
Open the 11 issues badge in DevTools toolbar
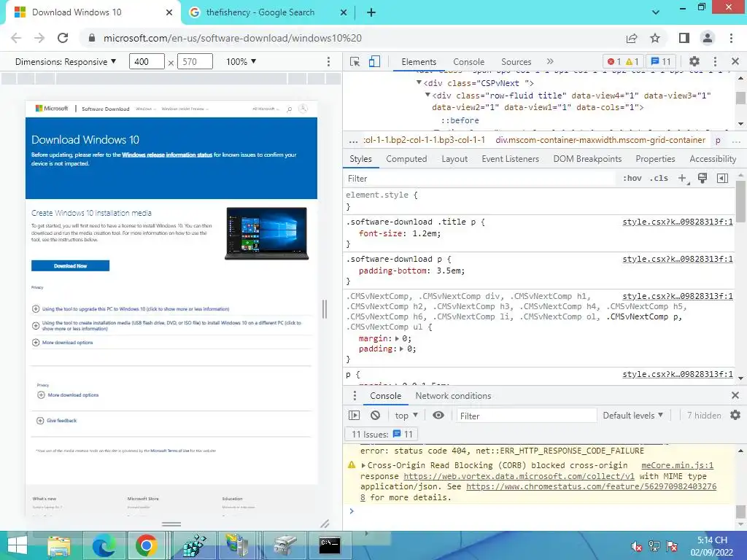(x=661, y=61)
